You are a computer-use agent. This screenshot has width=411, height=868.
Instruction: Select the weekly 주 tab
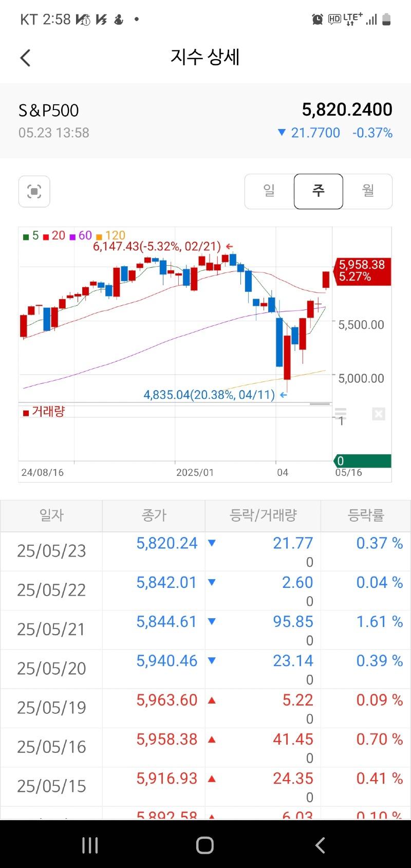click(319, 191)
